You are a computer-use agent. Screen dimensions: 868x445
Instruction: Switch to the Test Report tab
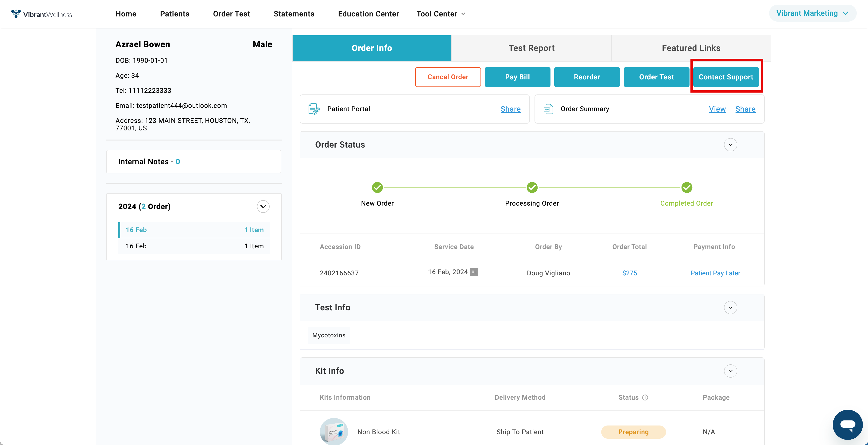pyautogui.click(x=531, y=48)
